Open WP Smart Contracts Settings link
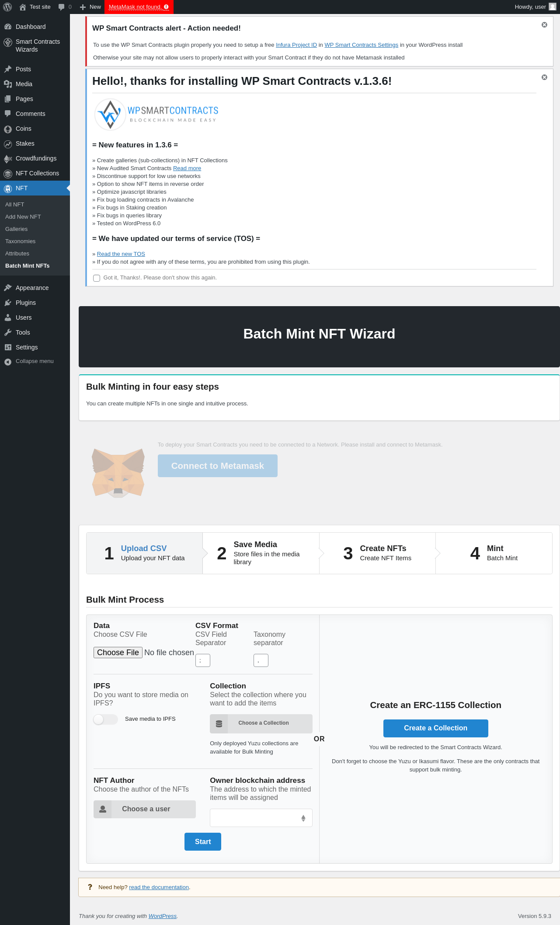 [361, 45]
